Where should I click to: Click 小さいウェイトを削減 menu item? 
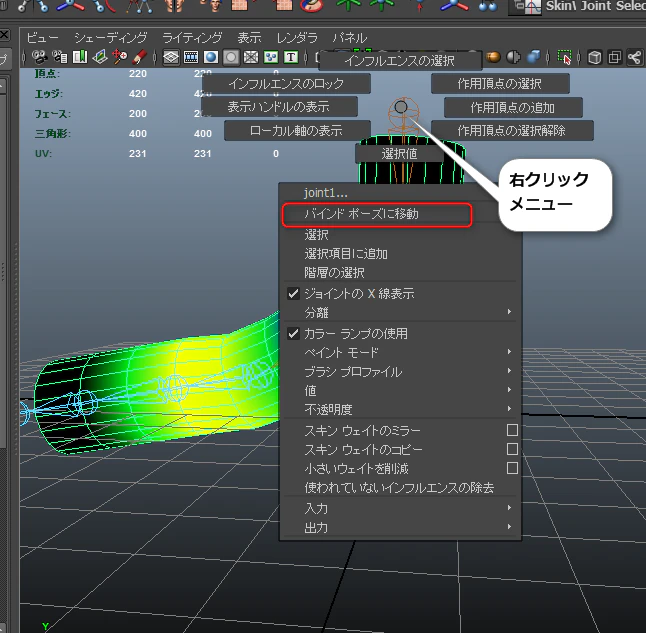pyautogui.click(x=356, y=469)
